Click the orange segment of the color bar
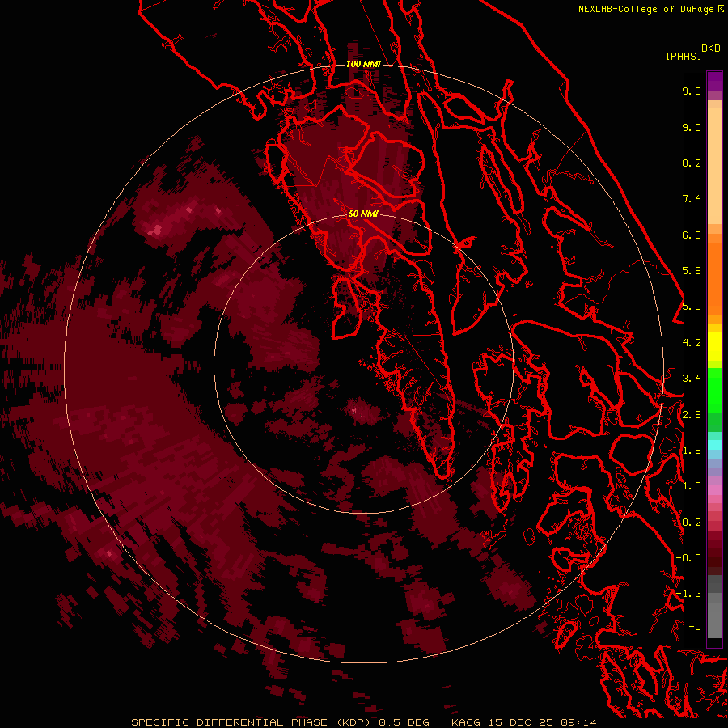The image size is (728, 728). (714, 280)
